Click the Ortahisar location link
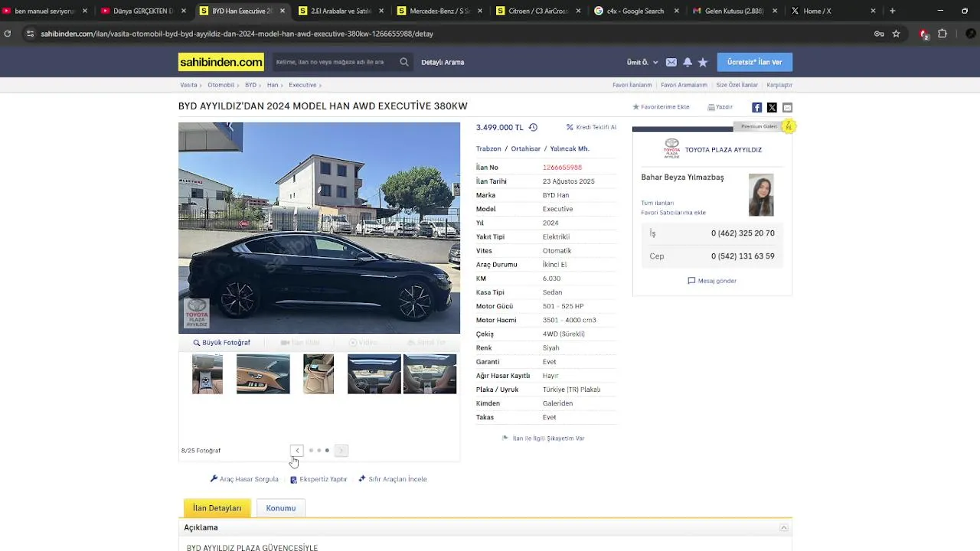 [x=526, y=148]
